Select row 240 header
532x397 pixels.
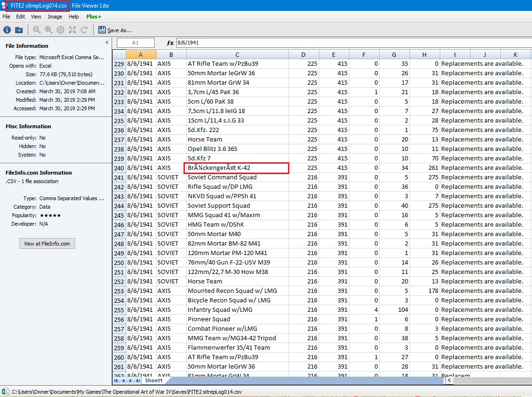(119, 168)
